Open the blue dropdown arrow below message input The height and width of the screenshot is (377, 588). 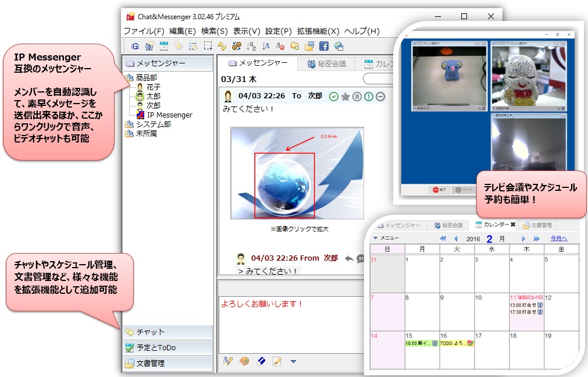[293, 361]
